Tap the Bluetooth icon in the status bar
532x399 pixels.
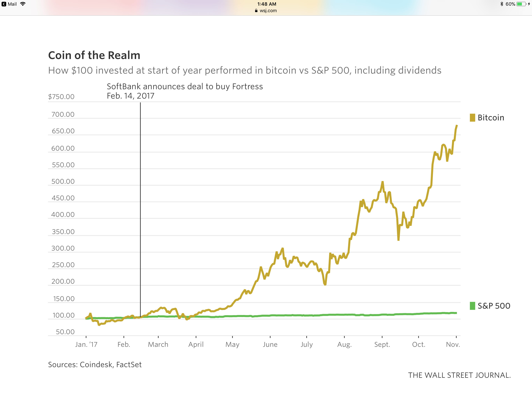[502, 4]
